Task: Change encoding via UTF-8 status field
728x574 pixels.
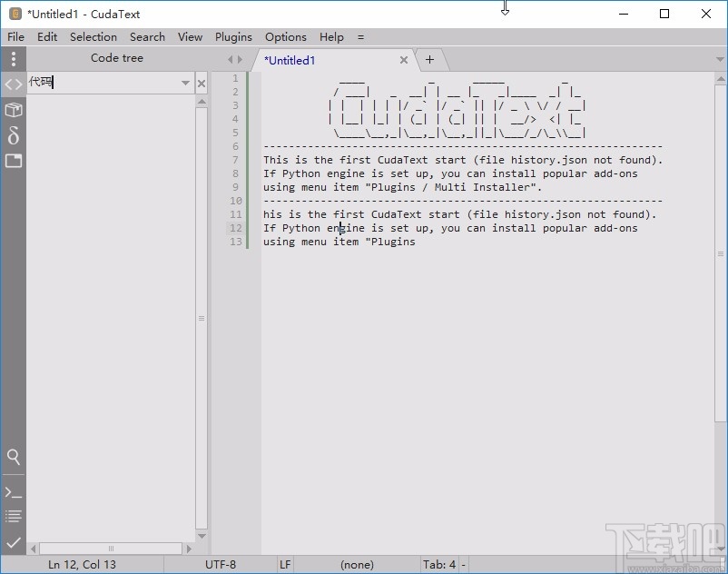Action: click(221, 564)
